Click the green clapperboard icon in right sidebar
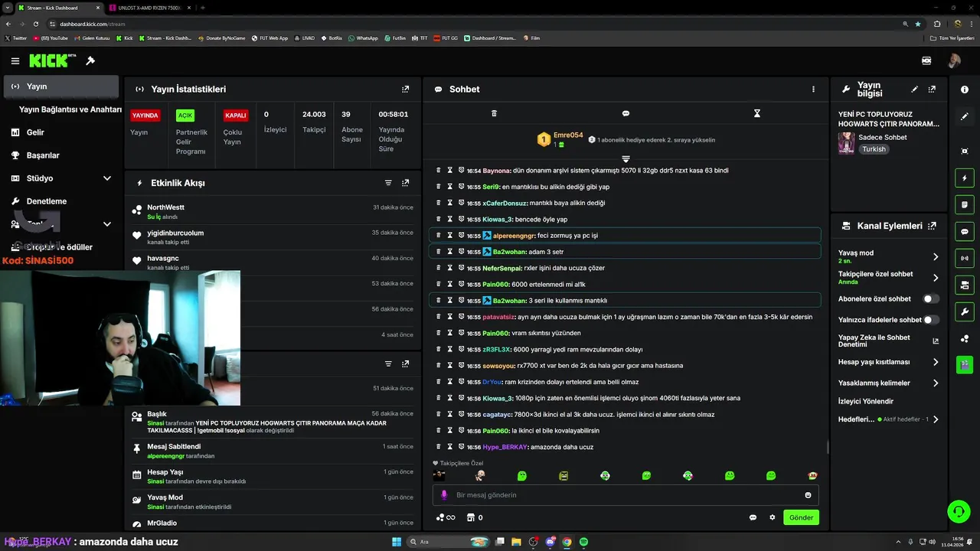Screen dimensions: 980x551 point(965,364)
